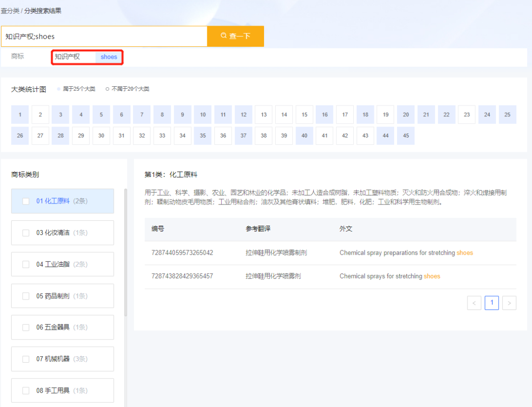Select class number tile 9

182,114
